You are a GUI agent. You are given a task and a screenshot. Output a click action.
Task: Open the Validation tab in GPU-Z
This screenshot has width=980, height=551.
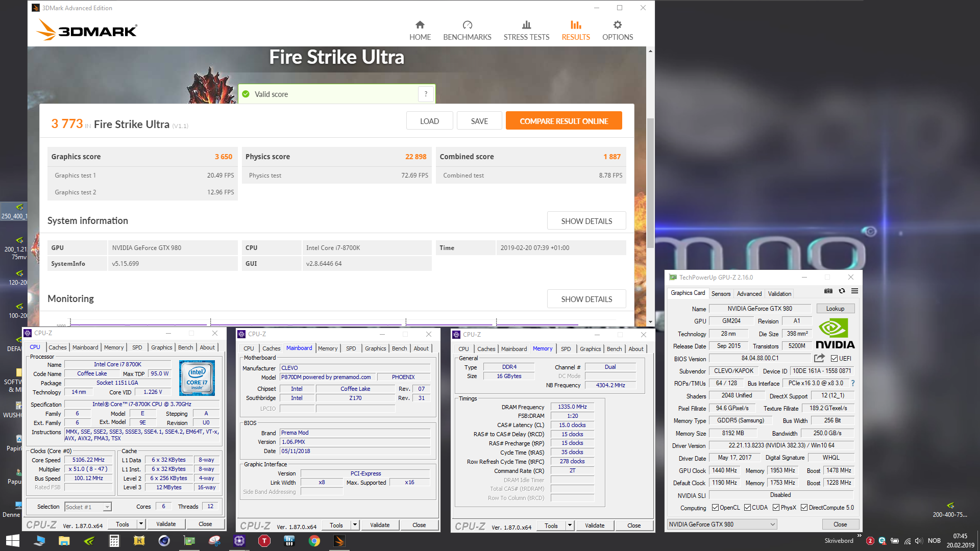tap(779, 293)
